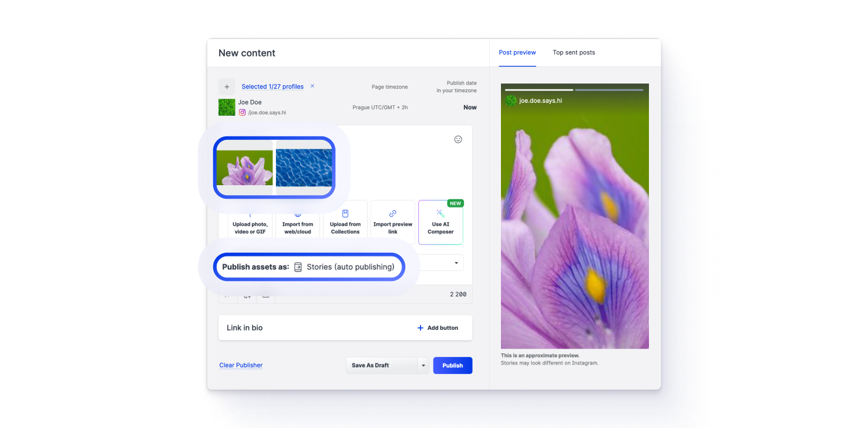Select the blue water thumbnail
This screenshot has width=868, height=428.
tap(304, 168)
